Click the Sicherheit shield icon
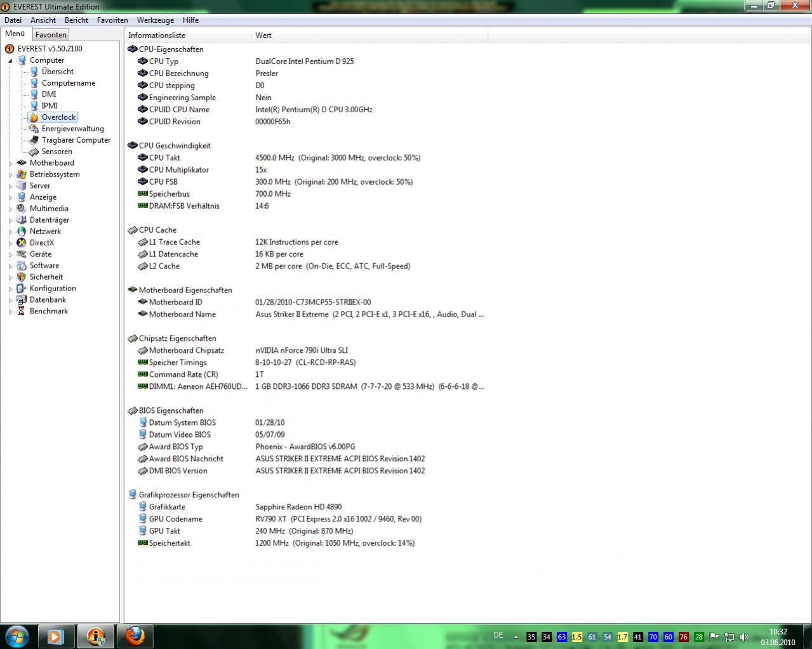The image size is (812, 649). [22, 277]
